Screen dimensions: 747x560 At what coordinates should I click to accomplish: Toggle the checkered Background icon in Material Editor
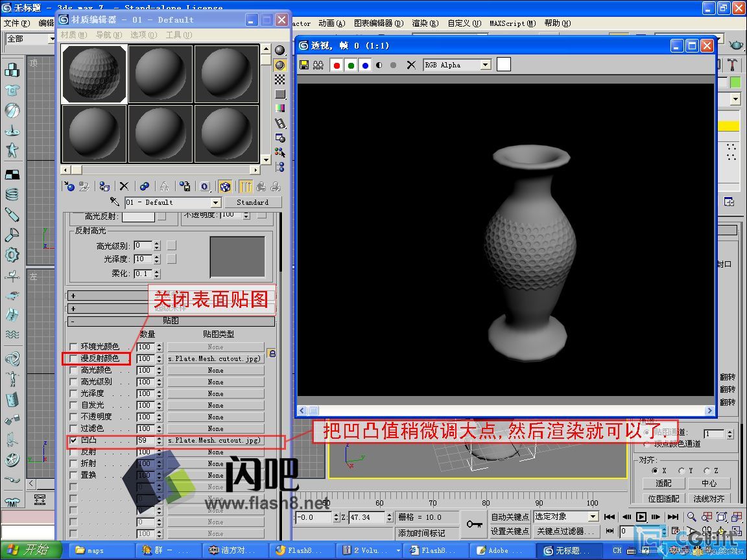(x=280, y=79)
